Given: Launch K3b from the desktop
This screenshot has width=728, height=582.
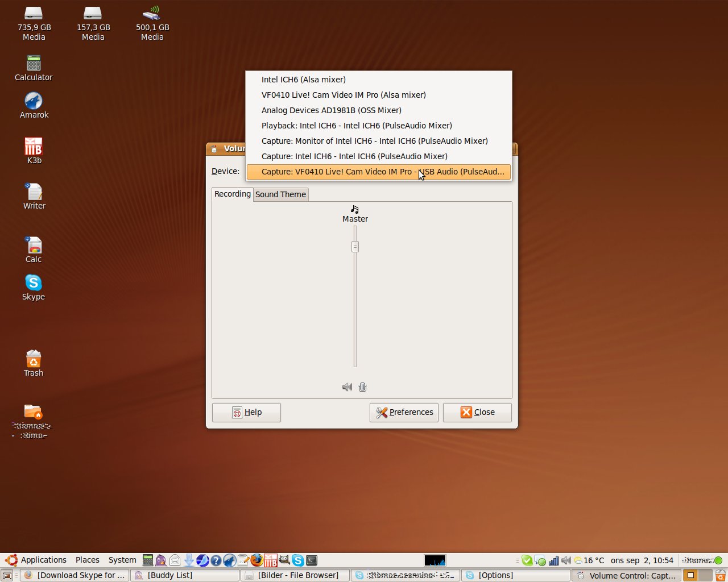Looking at the screenshot, I should point(34,151).
